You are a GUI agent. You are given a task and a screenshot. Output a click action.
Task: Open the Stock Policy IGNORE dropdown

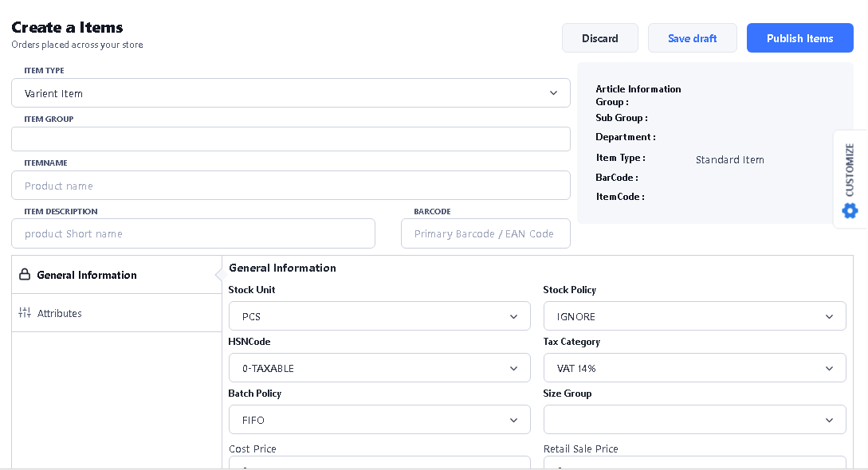(694, 316)
